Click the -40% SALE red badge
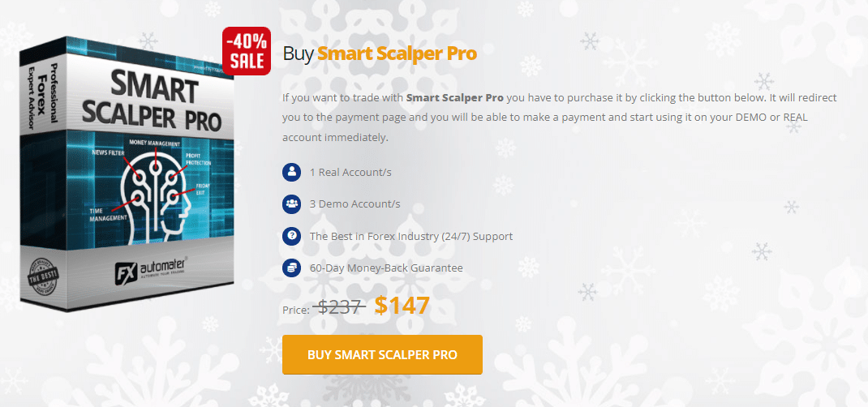This screenshot has width=868, height=407. pyautogui.click(x=247, y=51)
